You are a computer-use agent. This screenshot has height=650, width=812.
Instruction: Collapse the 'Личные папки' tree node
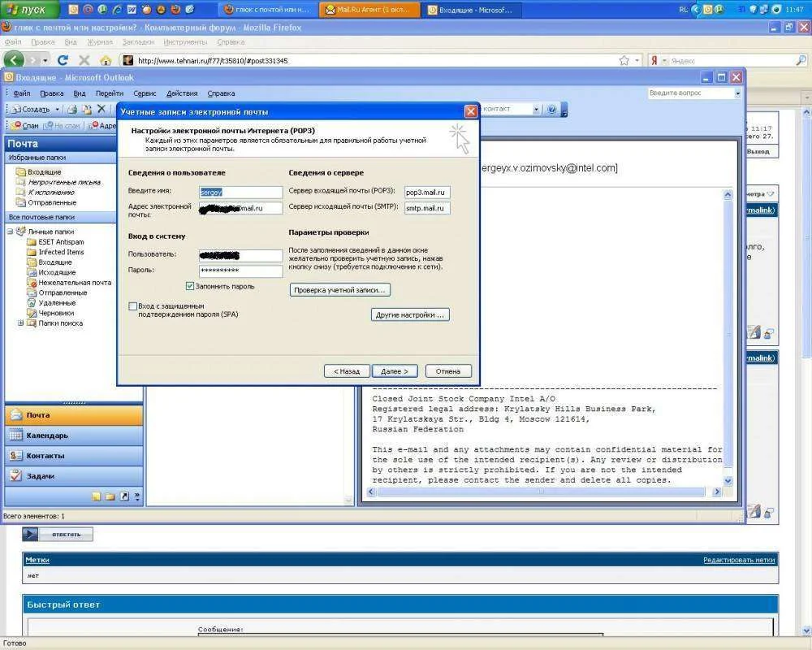10,232
